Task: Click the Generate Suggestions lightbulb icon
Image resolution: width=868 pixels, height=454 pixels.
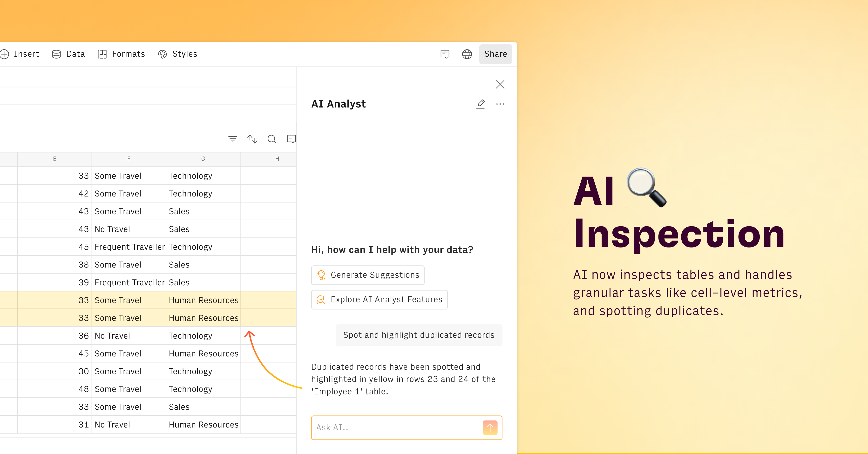Action: [x=321, y=275]
